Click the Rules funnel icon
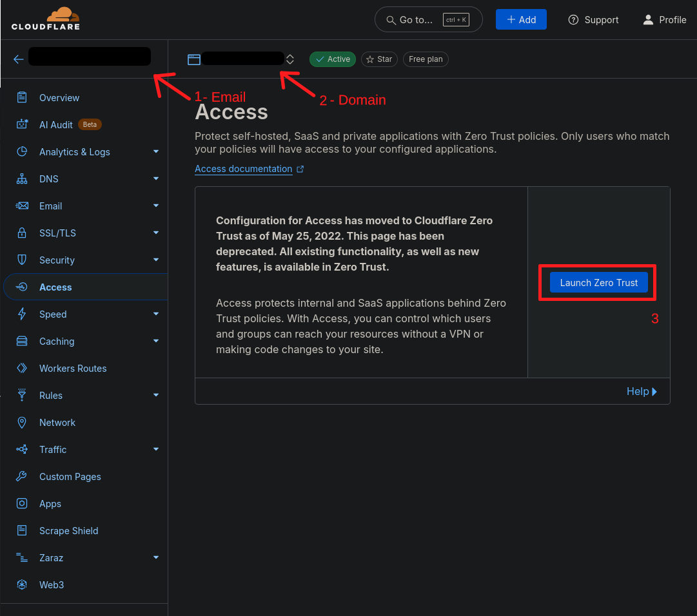This screenshot has height=616, width=697. pyautogui.click(x=22, y=395)
